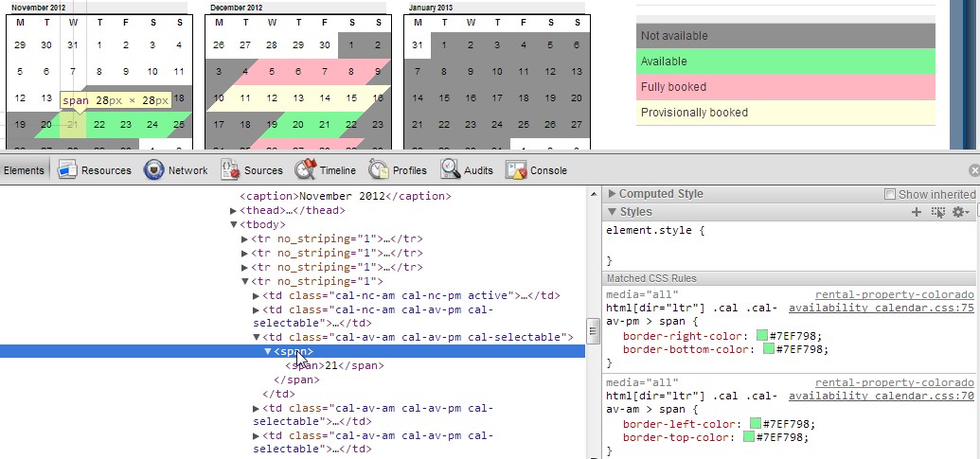This screenshot has height=459, width=980.
Task: Select the inner span containing 21
Action: (334, 365)
